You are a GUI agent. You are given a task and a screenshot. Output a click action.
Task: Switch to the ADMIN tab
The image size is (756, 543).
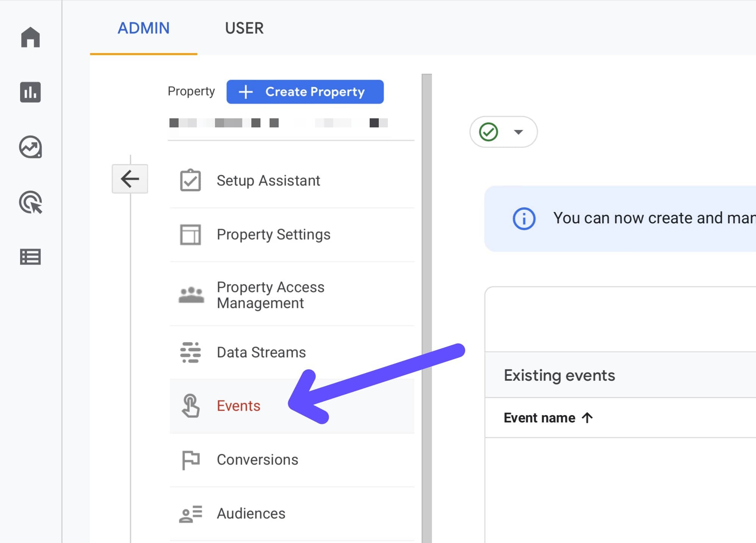144,28
